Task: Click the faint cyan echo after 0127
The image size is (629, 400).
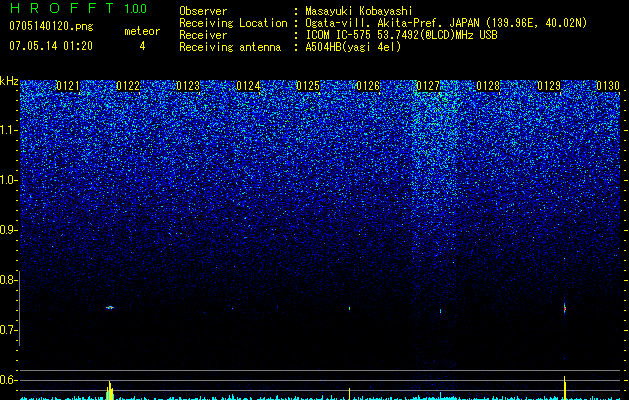Action: click(x=440, y=311)
